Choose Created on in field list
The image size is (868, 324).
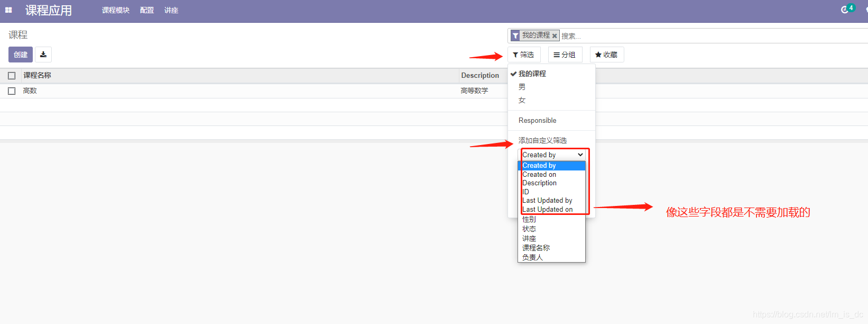point(551,174)
